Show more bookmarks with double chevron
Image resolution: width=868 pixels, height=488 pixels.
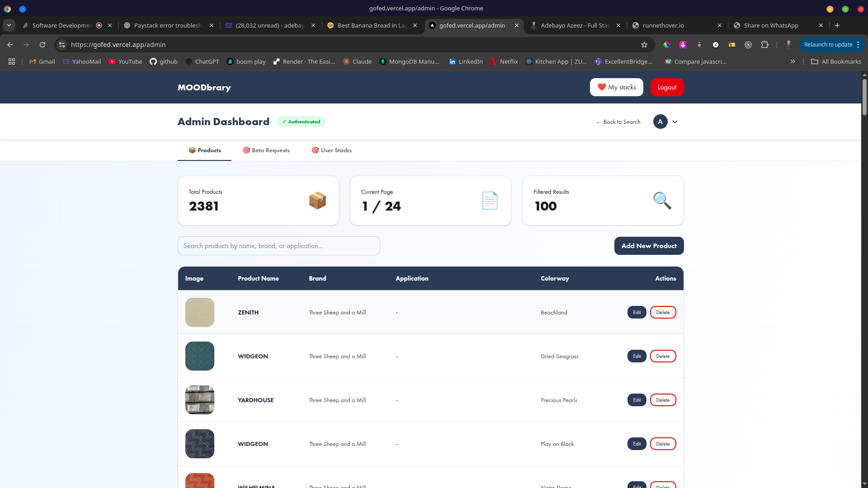(x=793, y=61)
